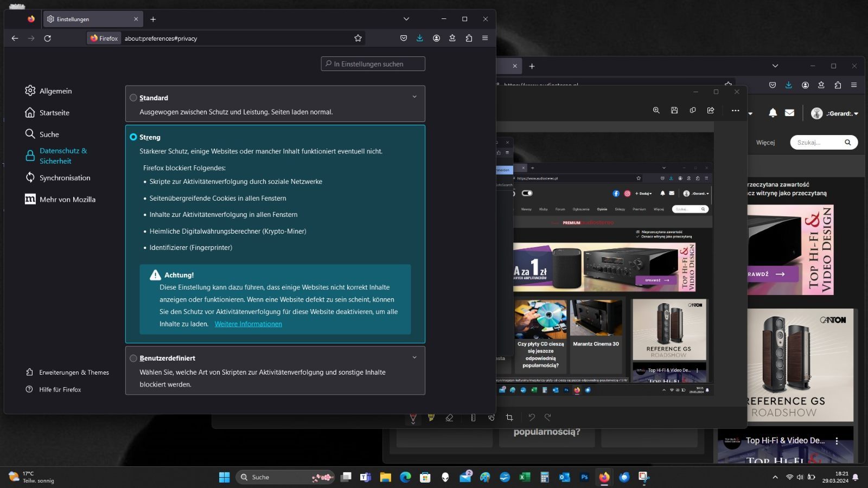The image size is (868, 488).
Task: Bookmark about:preferences with the star icon
Action: (x=358, y=38)
